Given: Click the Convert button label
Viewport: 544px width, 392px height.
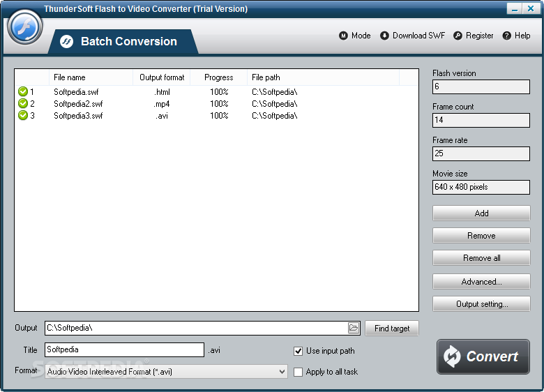Looking at the screenshot, I should coord(492,356).
